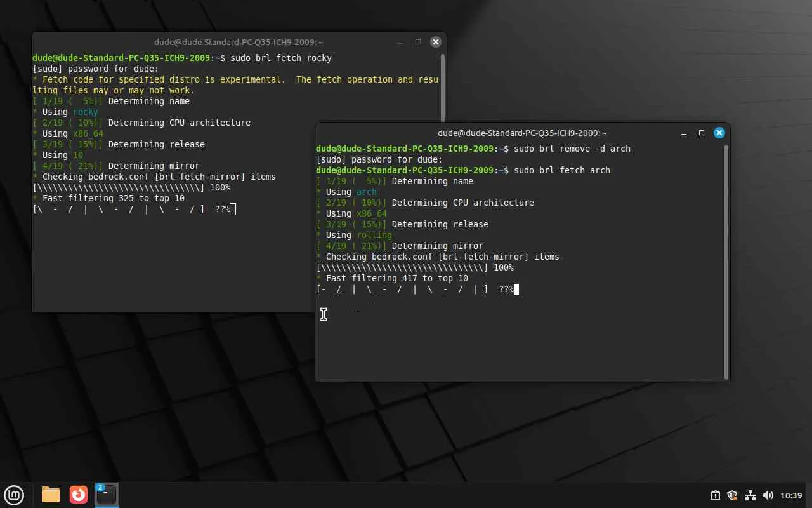This screenshot has width=812, height=508.
Task: Click 'Determining release' in the rocky terminal
Action: click(x=157, y=144)
